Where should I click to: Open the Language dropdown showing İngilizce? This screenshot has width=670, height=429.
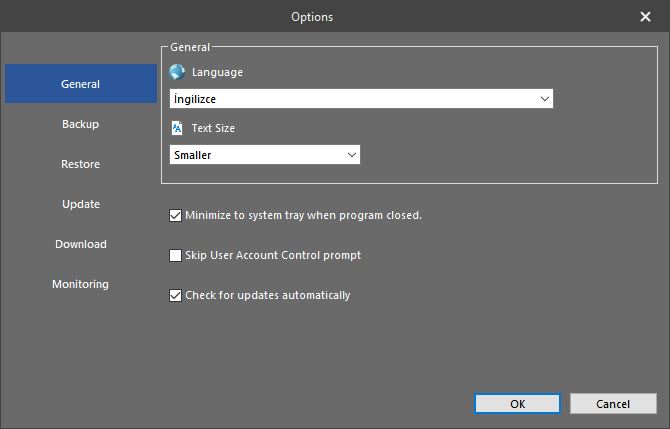coord(361,99)
